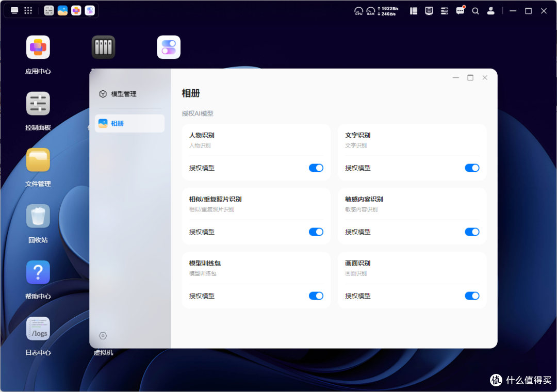Open 日志中心 desktop icon
This screenshot has height=392, width=557.
[x=38, y=329]
